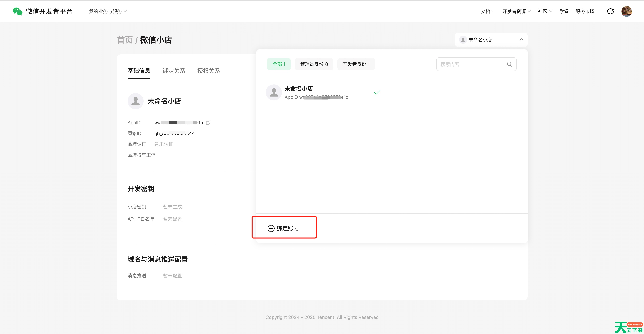The width and height of the screenshot is (644, 334).
Task: Click the 首页 breadcrumb link
Action: [x=125, y=40]
